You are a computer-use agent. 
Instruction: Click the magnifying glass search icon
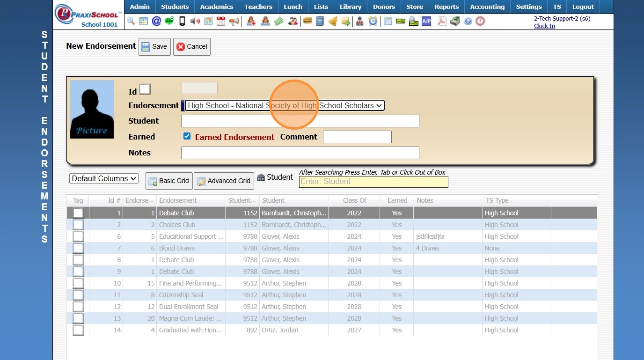coord(131,21)
